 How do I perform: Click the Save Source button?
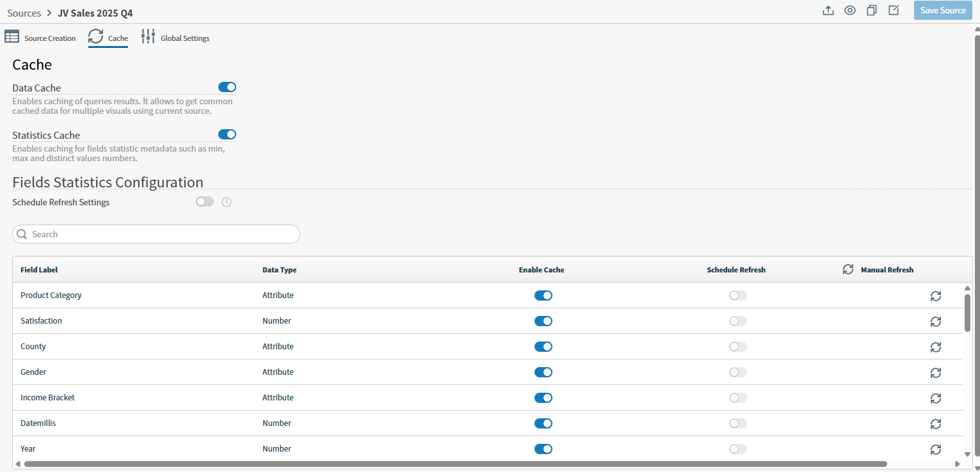click(x=943, y=10)
